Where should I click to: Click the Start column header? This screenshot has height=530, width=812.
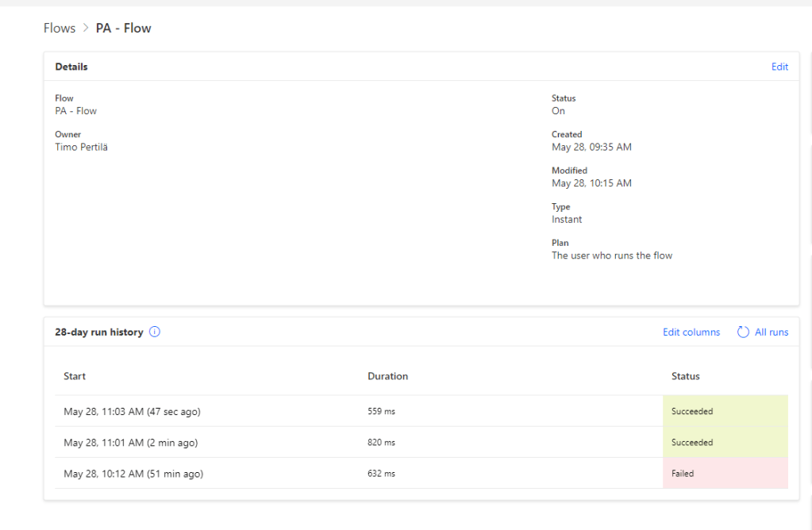point(75,376)
